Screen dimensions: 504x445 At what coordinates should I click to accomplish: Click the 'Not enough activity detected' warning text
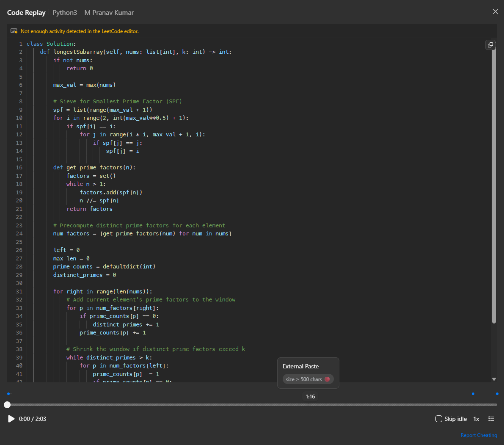80,31
